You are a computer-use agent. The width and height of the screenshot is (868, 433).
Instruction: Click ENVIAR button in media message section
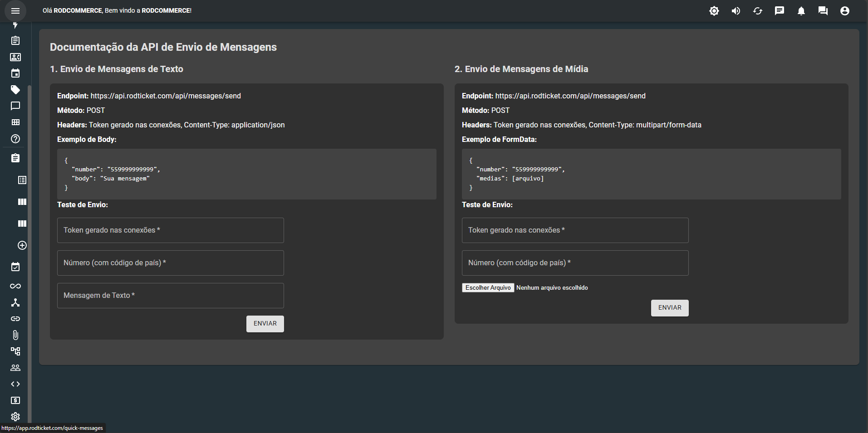coord(670,308)
